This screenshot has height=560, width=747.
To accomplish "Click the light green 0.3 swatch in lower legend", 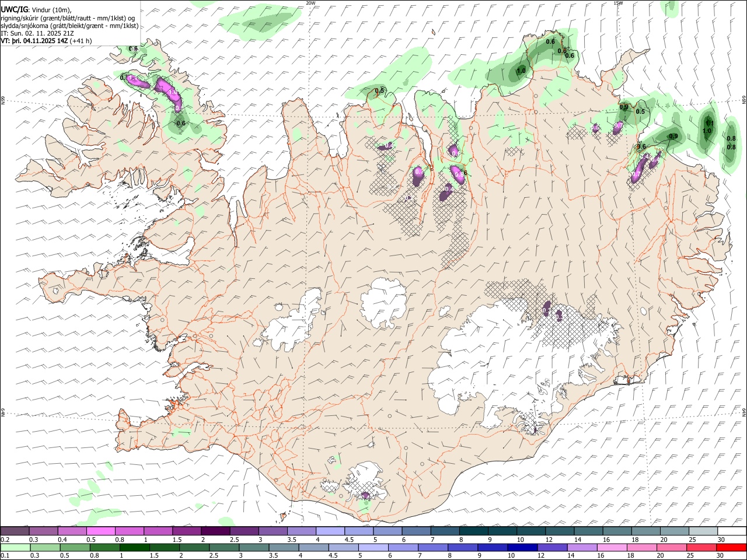I will tap(46, 547).
